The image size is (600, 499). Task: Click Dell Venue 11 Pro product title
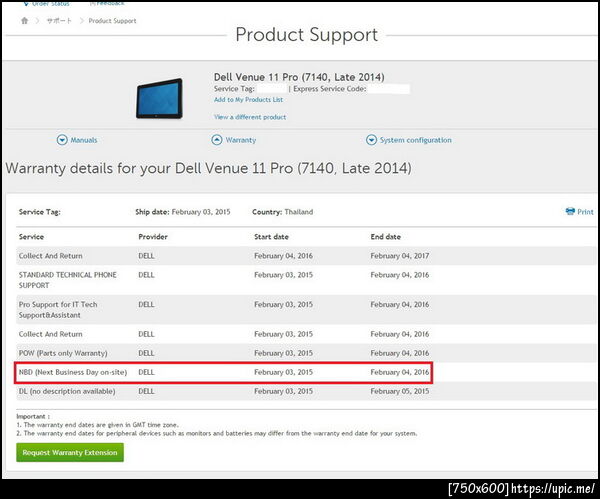coord(299,77)
